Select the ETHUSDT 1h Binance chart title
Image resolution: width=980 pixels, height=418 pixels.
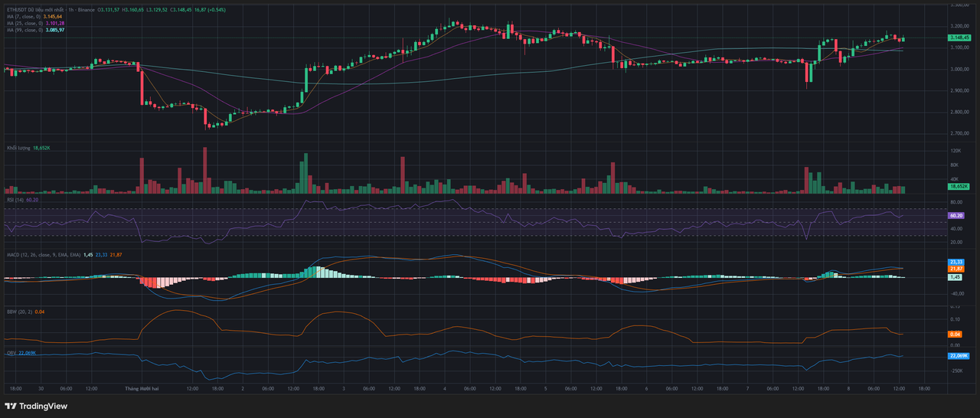51,10
